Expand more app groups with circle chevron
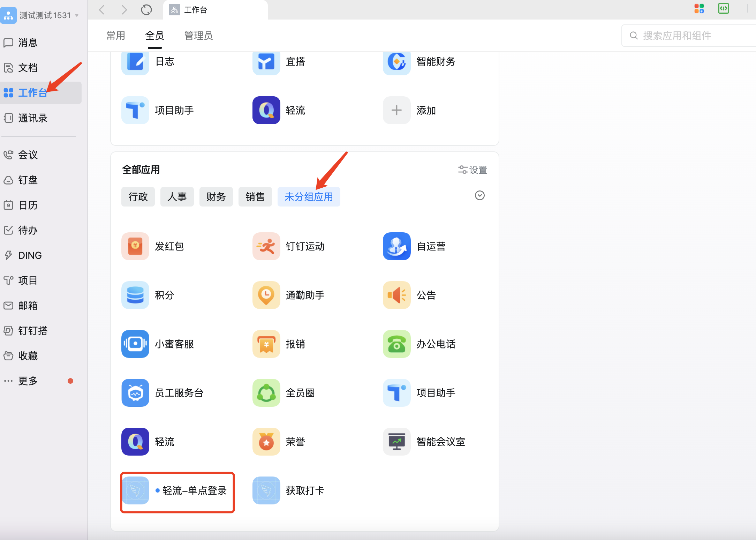756x540 pixels. 480,195
